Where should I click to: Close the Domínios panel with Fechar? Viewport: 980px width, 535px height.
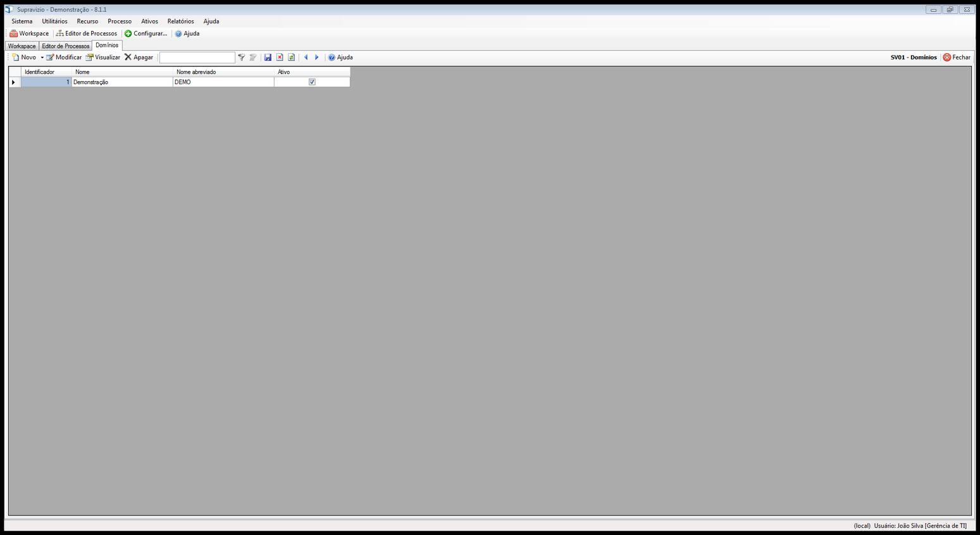pyautogui.click(x=956, y=58)
